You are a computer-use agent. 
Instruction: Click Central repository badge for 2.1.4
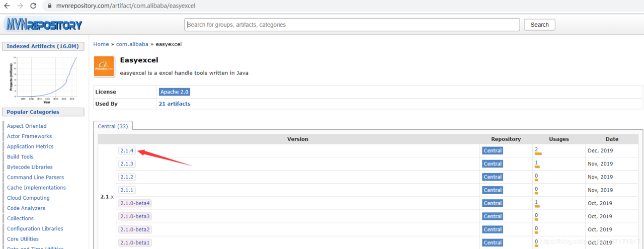point(493,150)
